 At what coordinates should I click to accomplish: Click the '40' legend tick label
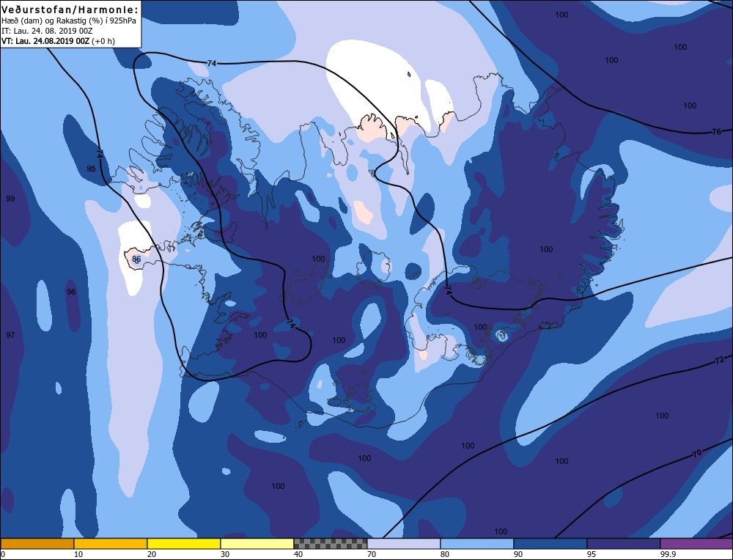[298, 554]
